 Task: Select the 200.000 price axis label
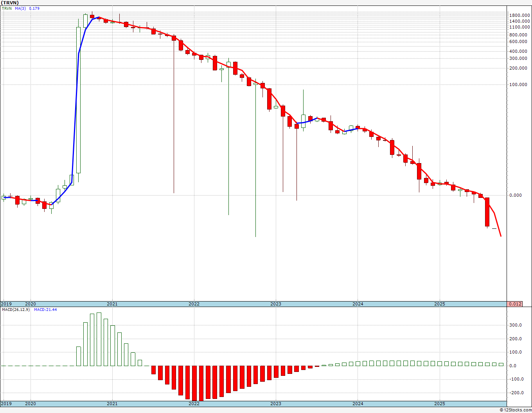pos(518,68)
